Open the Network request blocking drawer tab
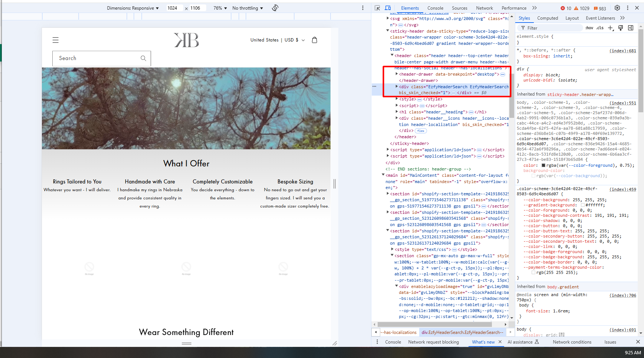This screenshot has width=644, height=358. (x=433, y=342)
